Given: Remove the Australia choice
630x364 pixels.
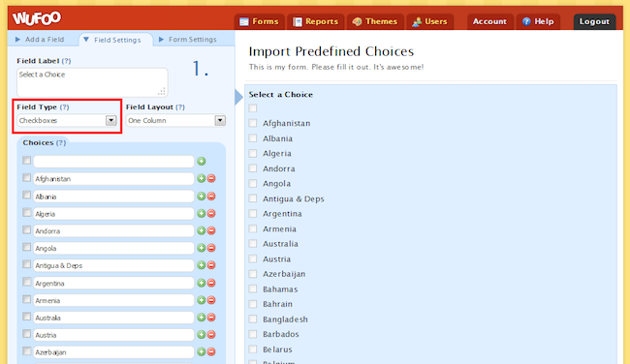Looking at the screenshot, I should (x=211, y=318).
